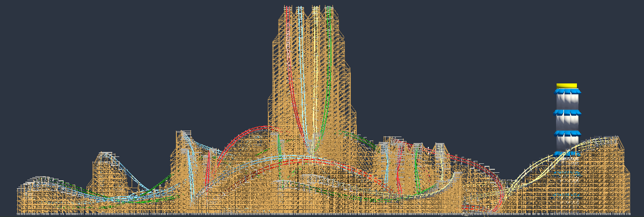Click the top blue awning ring on the tower
Image resolution: width=644 pixels, height=217 pixels.
[x=567, y=91]
